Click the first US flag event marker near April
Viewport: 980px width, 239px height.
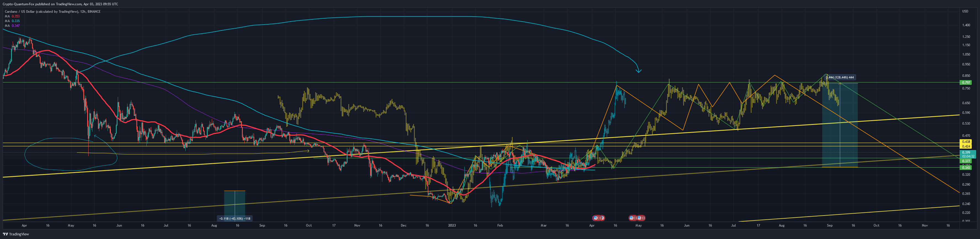click(596, 218)
